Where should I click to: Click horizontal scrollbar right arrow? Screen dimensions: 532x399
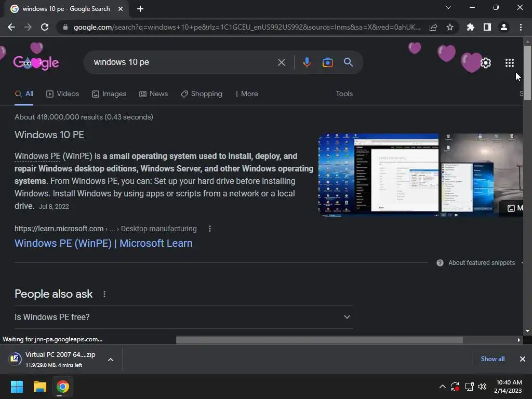[518, 340]
